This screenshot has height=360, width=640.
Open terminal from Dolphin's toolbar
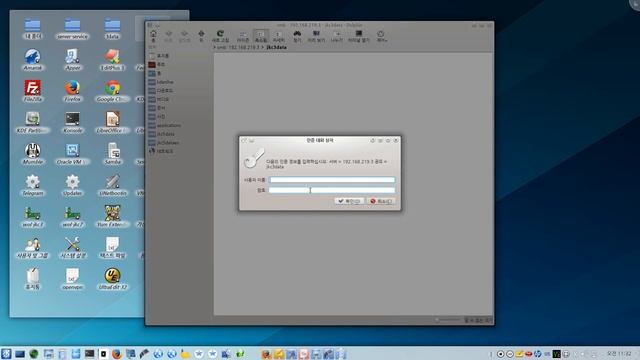coord(358,36)
